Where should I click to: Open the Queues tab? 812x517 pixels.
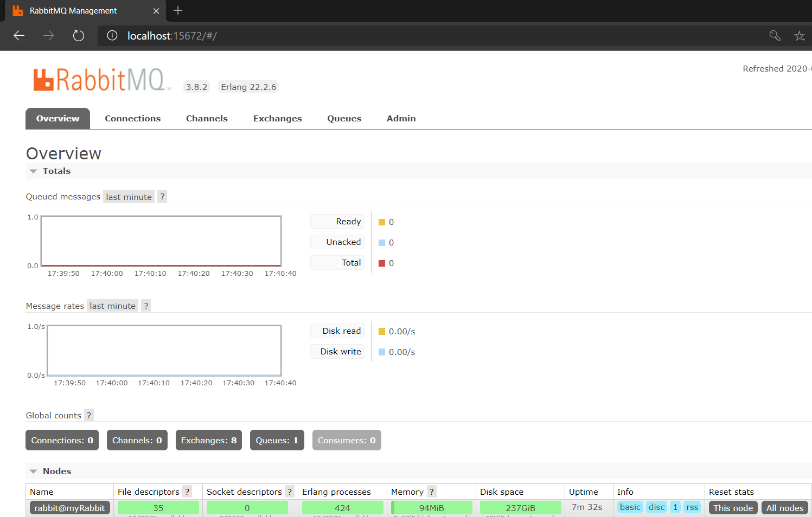[344, 119]
